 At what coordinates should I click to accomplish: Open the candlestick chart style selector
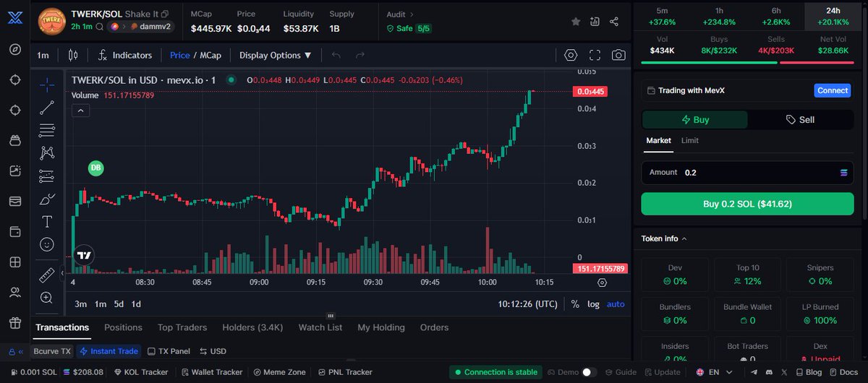tap(72, 55)
